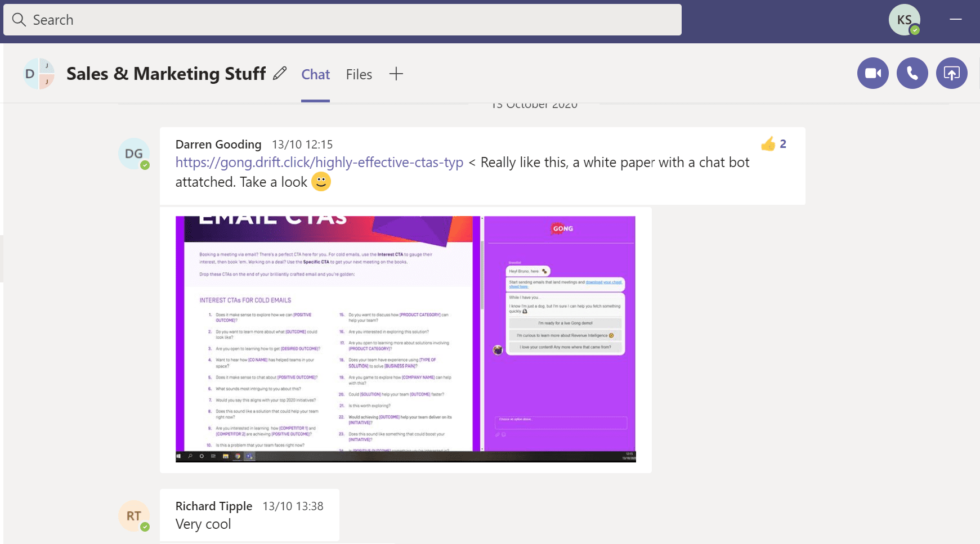Screen dimensions: 980x544
Task: Open your KS account menu
Action: pos(904,19)
